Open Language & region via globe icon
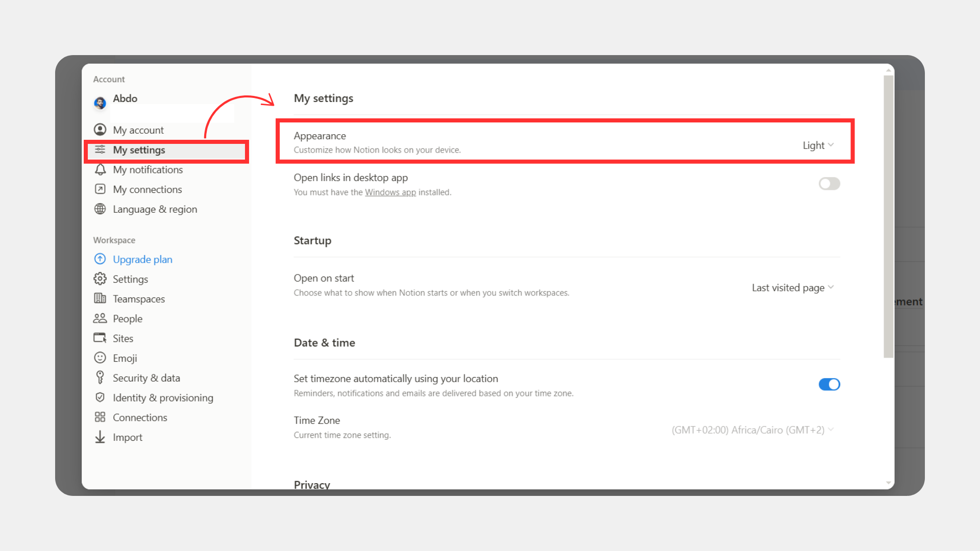This screenshot has height=551, width=980. point(101,209)
